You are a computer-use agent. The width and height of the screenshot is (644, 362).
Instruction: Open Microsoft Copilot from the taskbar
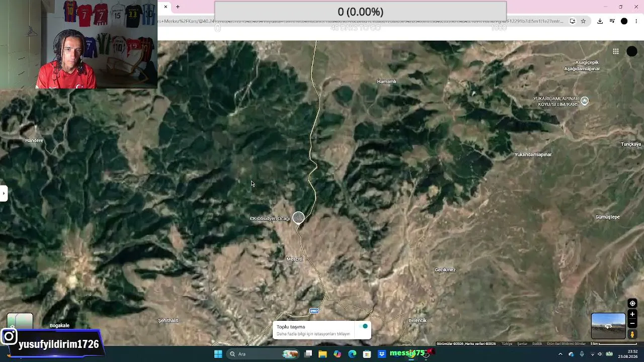click(337, 354)
